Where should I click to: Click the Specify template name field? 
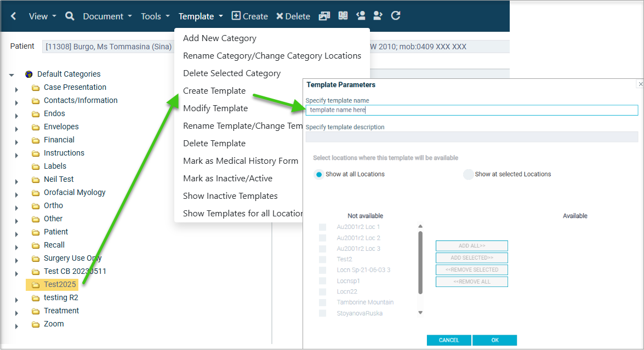pos(471,110)
